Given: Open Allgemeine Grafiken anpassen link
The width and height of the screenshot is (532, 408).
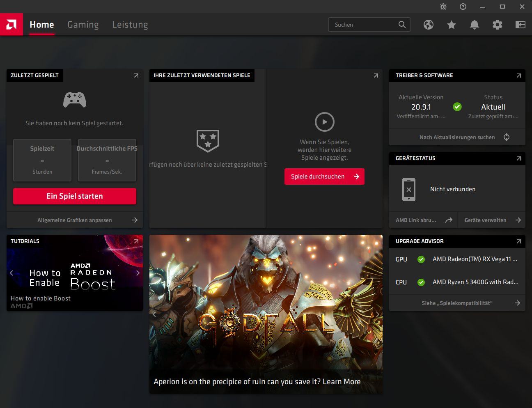Looking at the screenshot, I should 75,220.
